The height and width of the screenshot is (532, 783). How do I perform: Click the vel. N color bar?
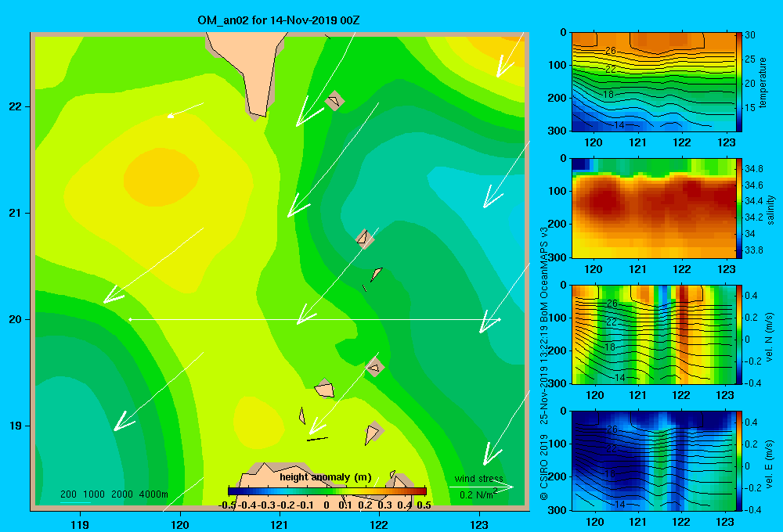pos(739,335)
